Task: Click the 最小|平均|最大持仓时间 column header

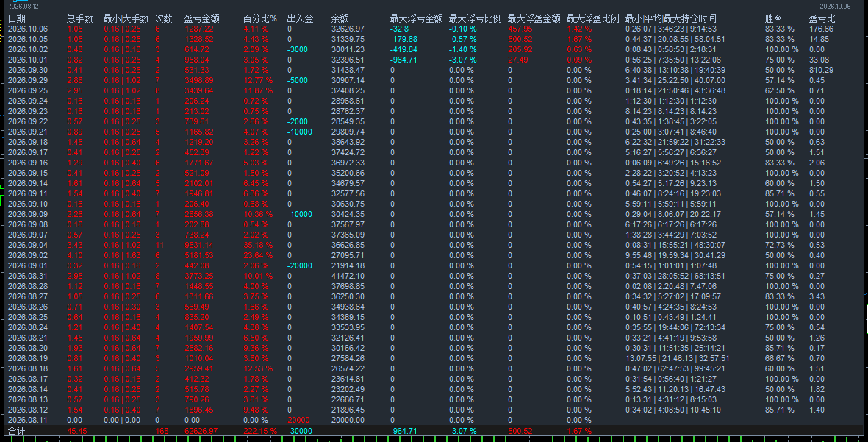Action: 670,19
